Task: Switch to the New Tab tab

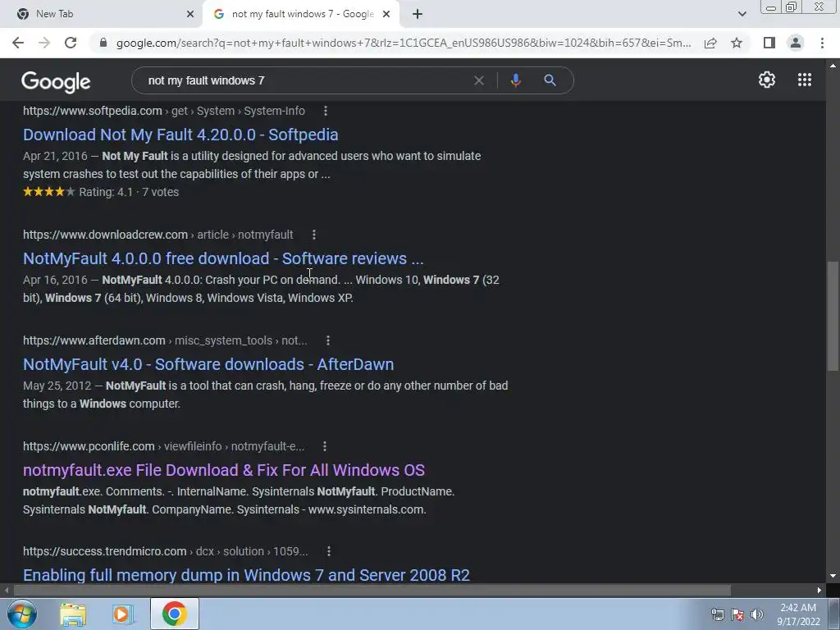Action: click(102, 14)
